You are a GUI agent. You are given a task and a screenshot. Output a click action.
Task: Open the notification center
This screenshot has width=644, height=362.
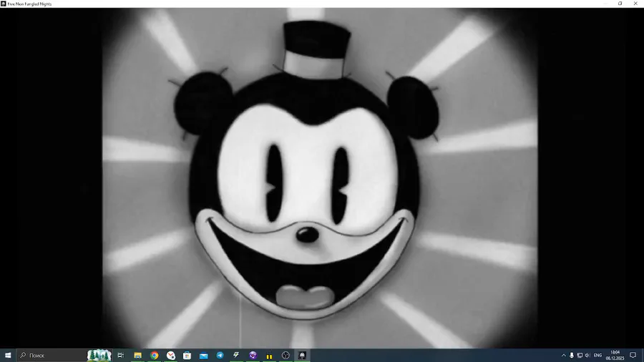633,356
